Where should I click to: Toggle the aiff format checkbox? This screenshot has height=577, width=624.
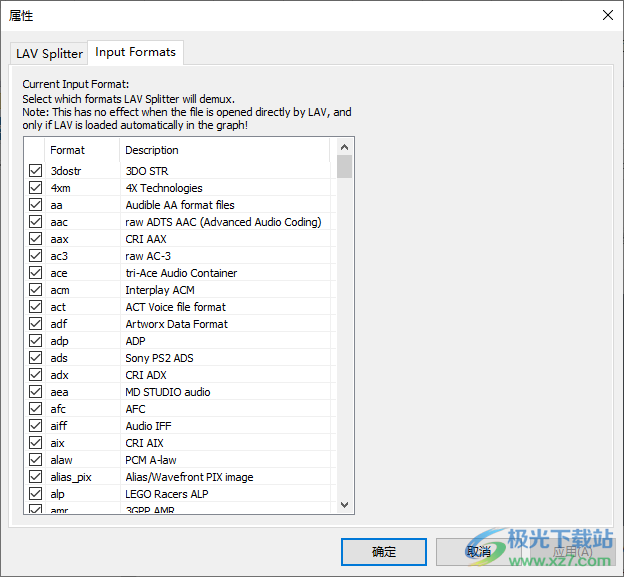pos(35,426)
